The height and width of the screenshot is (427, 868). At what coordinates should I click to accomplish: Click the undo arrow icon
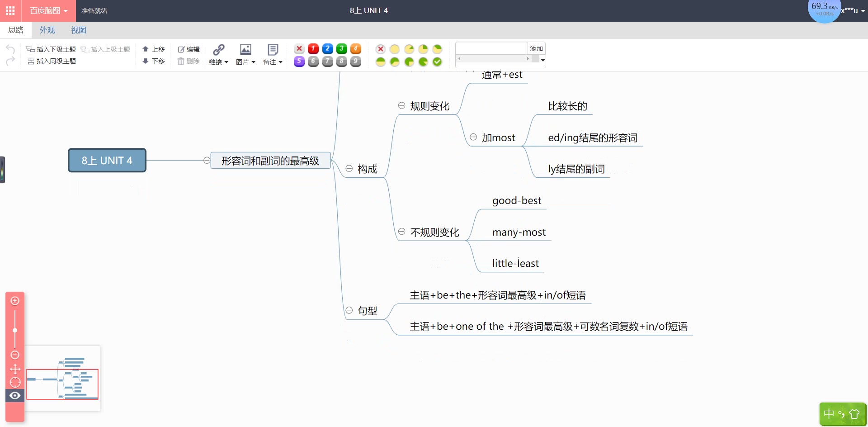[x=10, y=49]
